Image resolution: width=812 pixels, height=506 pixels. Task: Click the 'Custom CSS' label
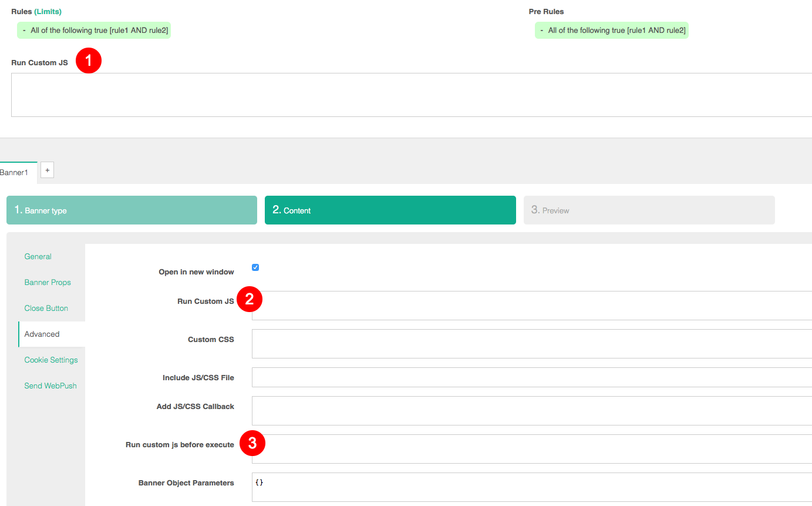point(211,340)
